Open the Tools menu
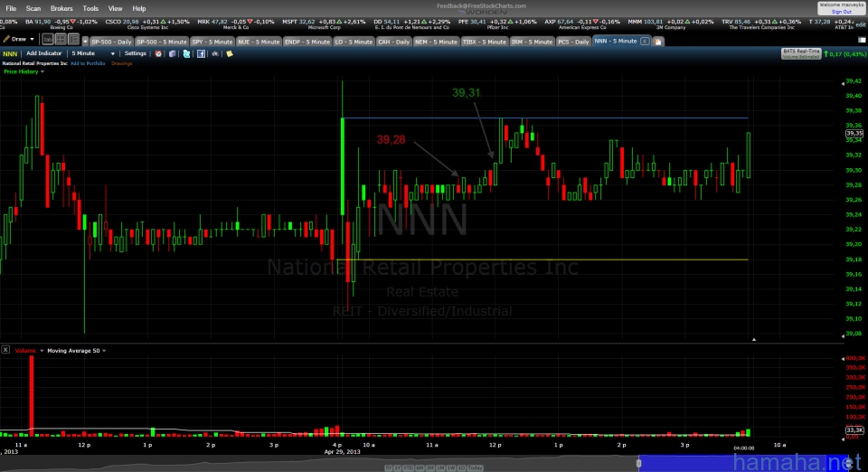 pyautogui.click(x=90, y=8)
